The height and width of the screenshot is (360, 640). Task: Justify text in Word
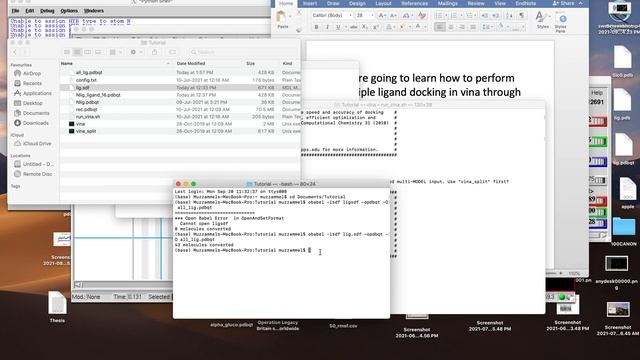[x=473, y=27]
